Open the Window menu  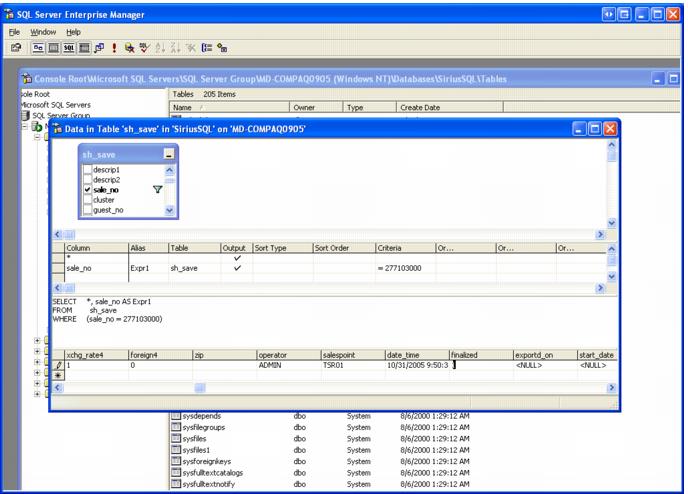point(43,31)
